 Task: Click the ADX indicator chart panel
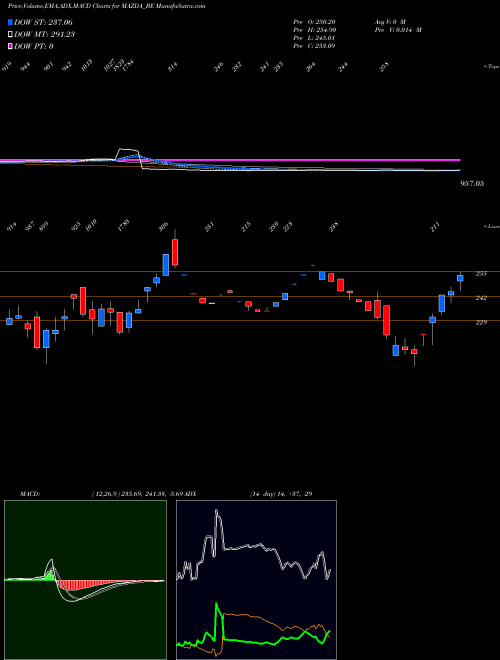point(256,580)
